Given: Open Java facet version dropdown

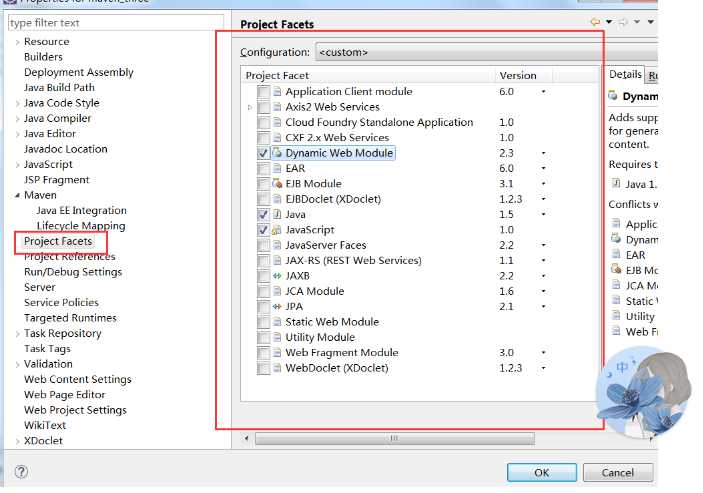Looking at the screenshot, I should tap(543, 214).
